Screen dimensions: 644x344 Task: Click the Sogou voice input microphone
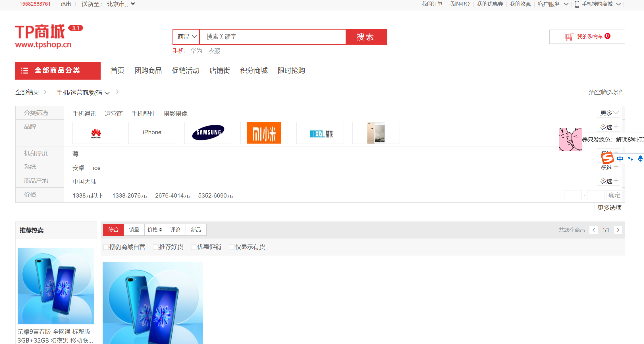640,159
